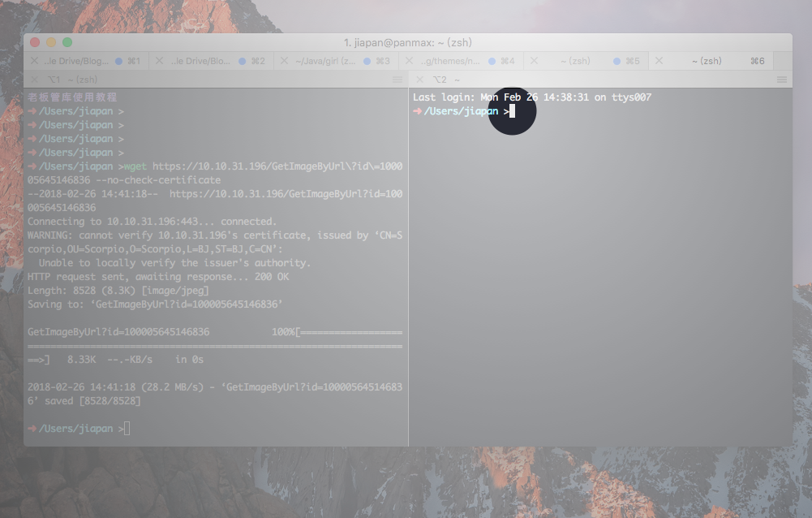Screen dimensions: 812x518
Task: Close the left split pane ⌥1
Action: click(x=34, y=80)
